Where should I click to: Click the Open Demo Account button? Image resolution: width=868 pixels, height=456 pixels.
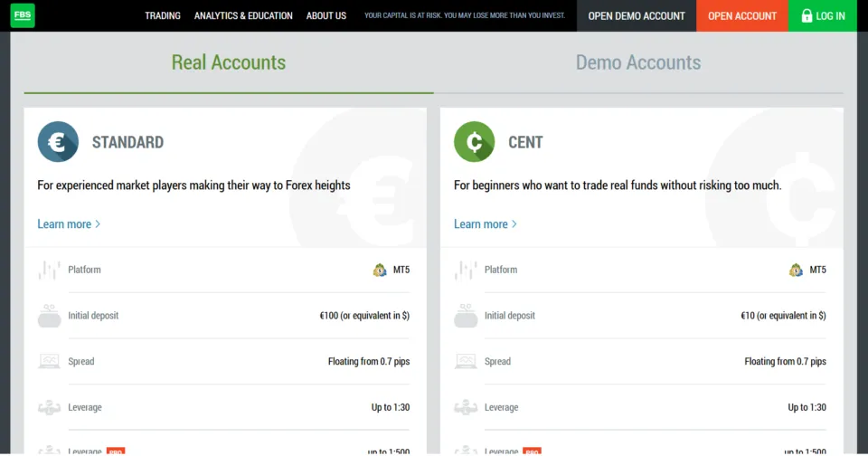pyautogui.click(x=637, y=15)
